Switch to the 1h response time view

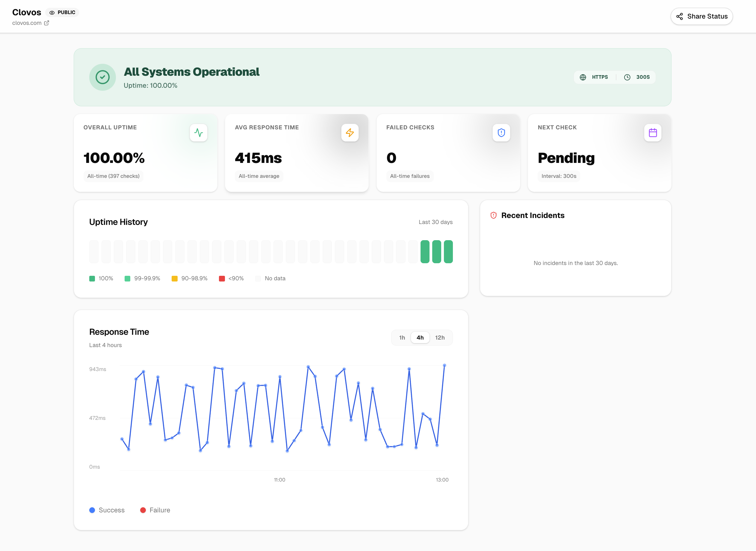tap(402, 337)
